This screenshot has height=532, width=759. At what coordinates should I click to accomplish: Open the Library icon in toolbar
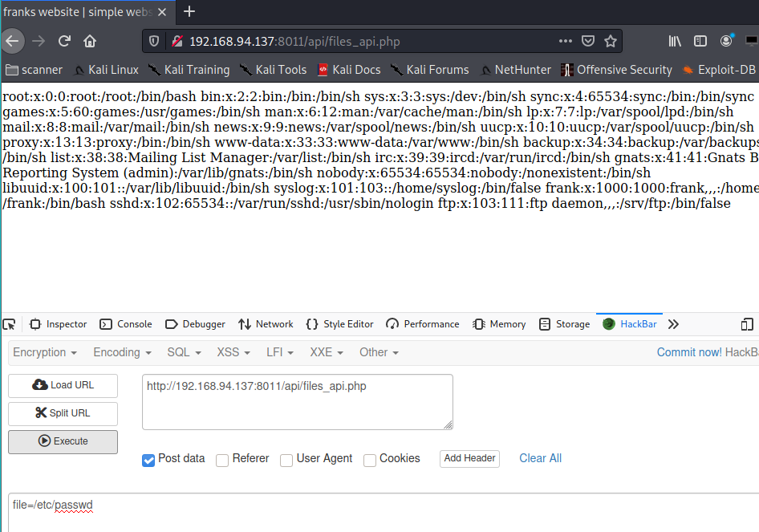675,41
